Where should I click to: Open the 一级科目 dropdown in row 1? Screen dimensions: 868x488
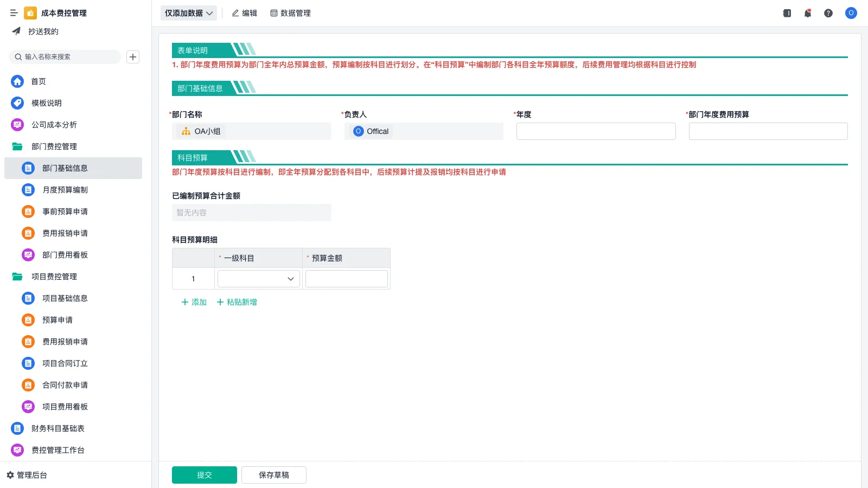click(x=259, y=279)
